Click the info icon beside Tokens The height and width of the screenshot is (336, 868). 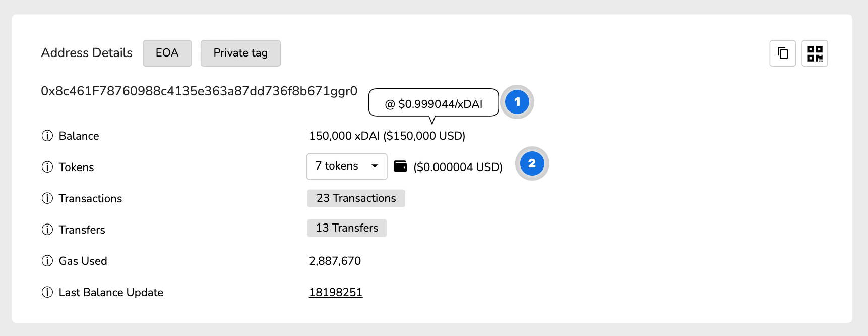tap(47, 166)
